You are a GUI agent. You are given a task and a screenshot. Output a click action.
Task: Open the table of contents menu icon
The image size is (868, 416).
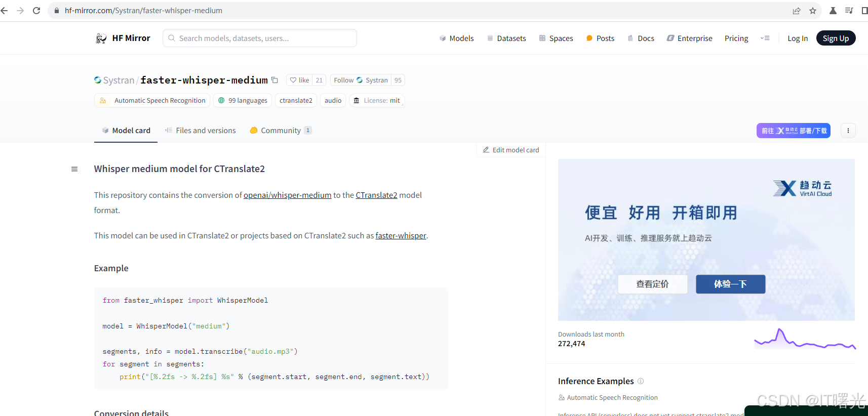point(74,169)
